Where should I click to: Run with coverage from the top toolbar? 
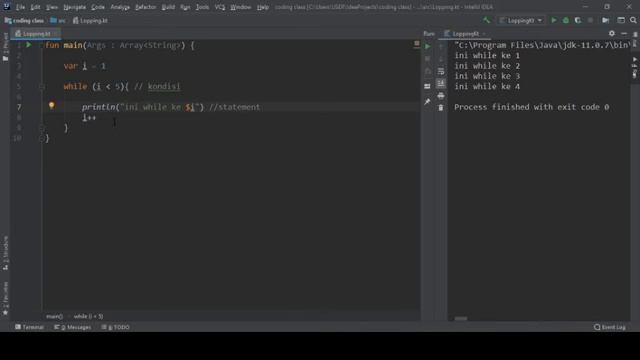pos(578,20)
